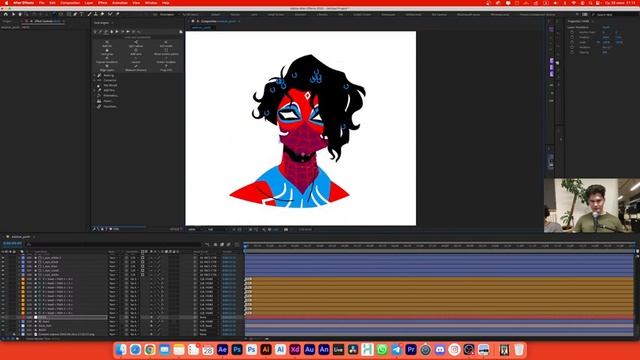This screenshot has height=360, width=640.
Task: Click Reset in Layer Transform properties
Action: click(x=606, y=27)
